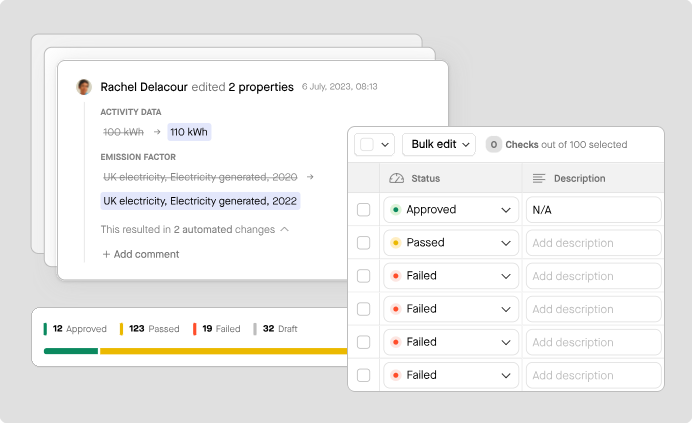Click Add description on the Passed row

(x=594, y=243)
